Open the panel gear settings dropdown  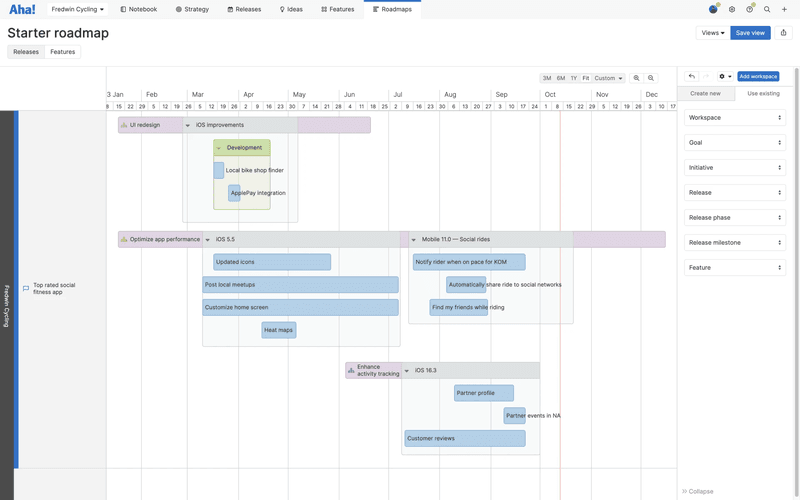click(x=725, y=77)
